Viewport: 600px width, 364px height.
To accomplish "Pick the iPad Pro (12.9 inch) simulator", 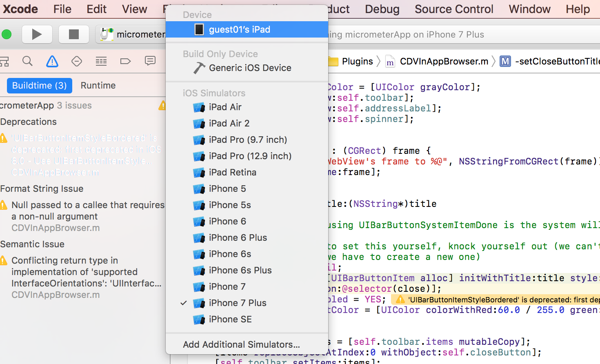I will point(247,156).
